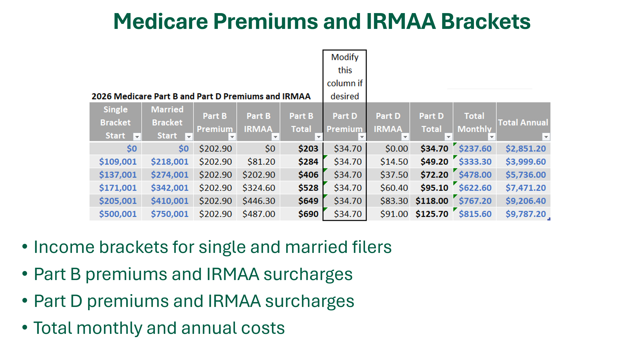Viewport: 644px width, 362px height.
Task: Open the Part B IRMAA filter dropdown
Action: 275,137
